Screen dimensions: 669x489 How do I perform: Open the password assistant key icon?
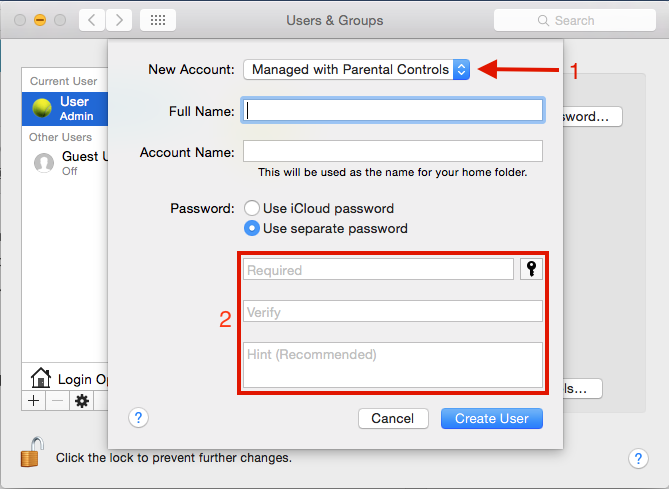tap(531, 269)
